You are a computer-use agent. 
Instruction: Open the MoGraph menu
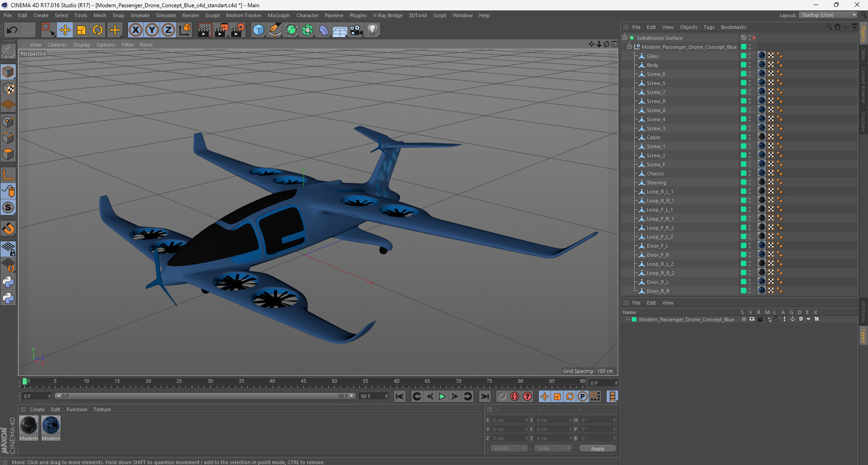[x=279, y=15]
